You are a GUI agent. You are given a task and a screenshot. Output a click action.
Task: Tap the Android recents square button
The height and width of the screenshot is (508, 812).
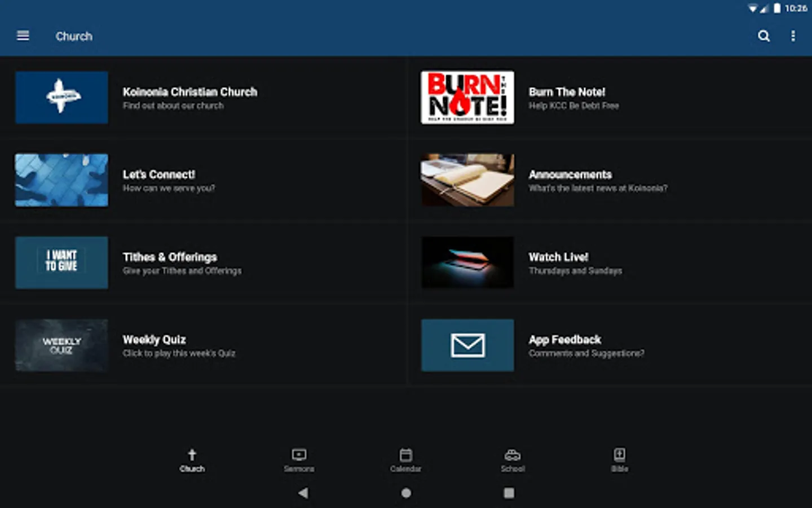[509, 493]
